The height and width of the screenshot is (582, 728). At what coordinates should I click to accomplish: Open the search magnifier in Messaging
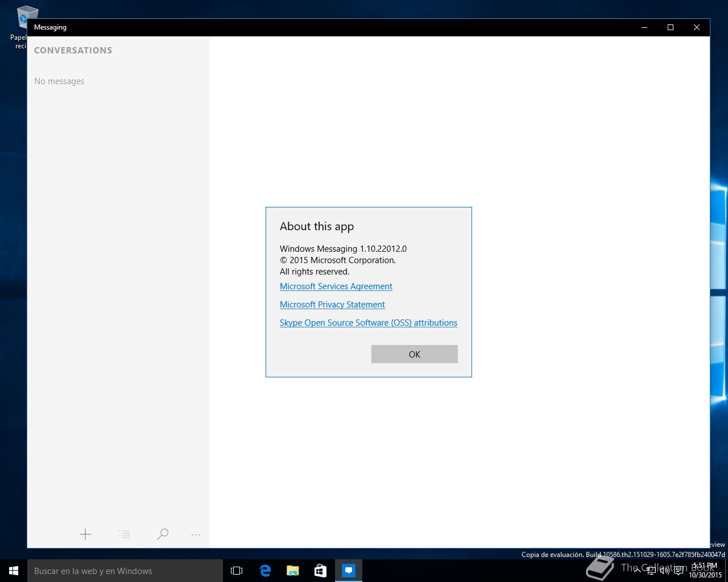pyautogui.click(x=163, y=534)
